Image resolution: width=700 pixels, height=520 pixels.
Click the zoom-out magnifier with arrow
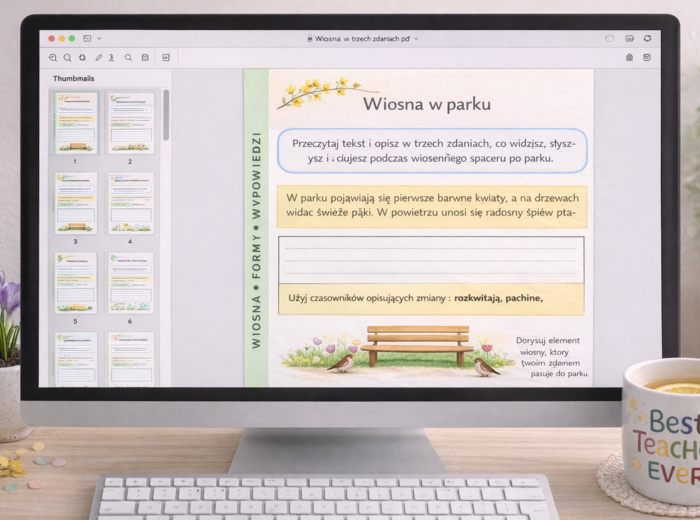click(x=53, y=58)
